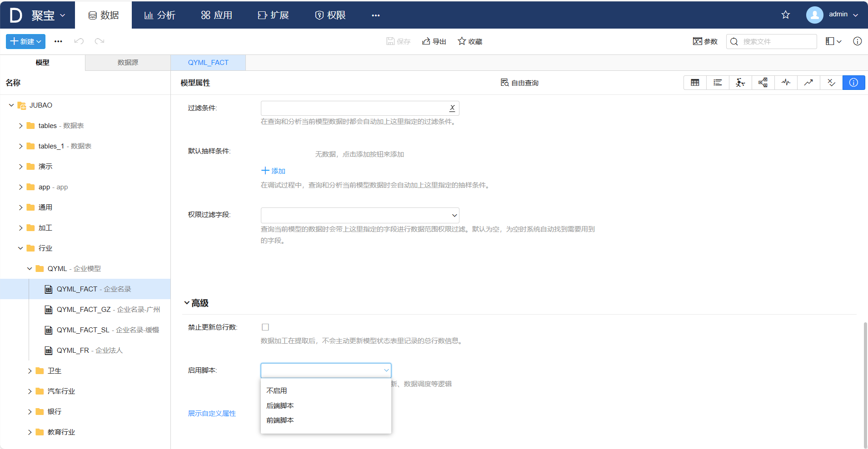868x449 pixels.
Task: Open the table data view icon
Action: pyautogui.click(x=695, y=83)
